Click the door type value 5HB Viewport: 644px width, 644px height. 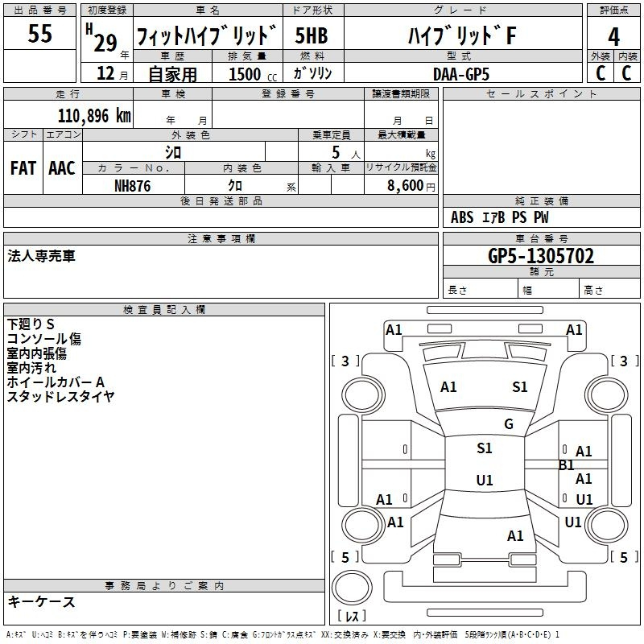click(312, 35)
